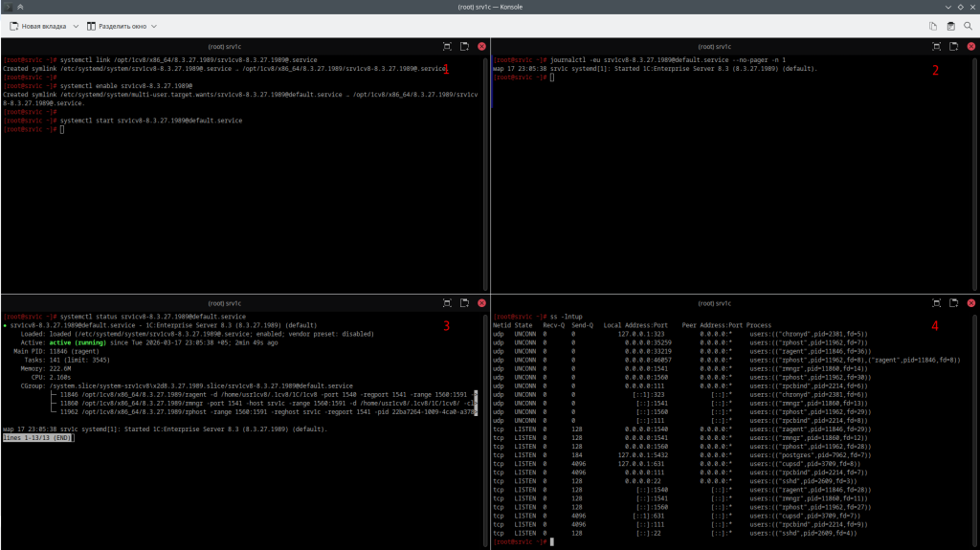Close the bottom-right ss terminal pane
Viewport: 980px width, 550px height.
coord(971,302)
